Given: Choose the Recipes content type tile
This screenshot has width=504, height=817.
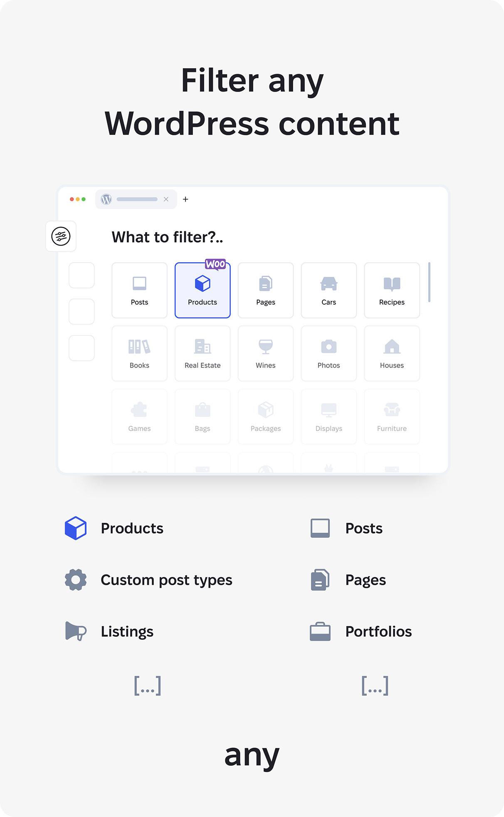Looking at the screenshot, I should point(392,290).
